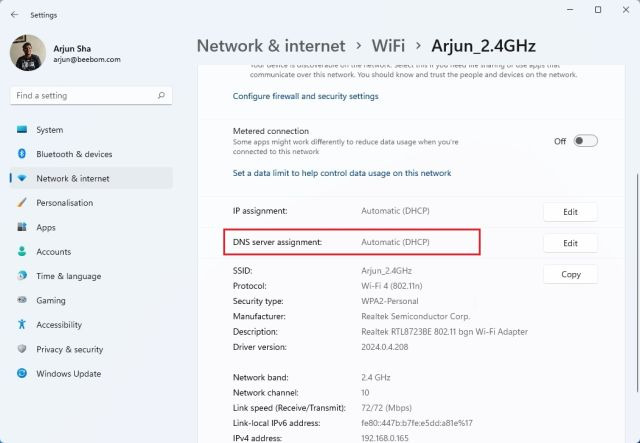Click Network & internet breadcrumb

pyautogui.click(x=271, y=46)
